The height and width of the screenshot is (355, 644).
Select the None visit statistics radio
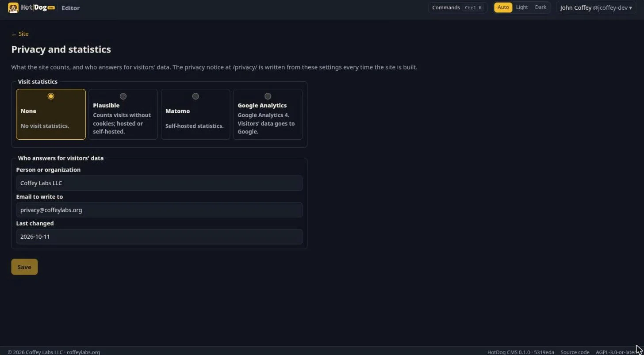click(51, 96)
